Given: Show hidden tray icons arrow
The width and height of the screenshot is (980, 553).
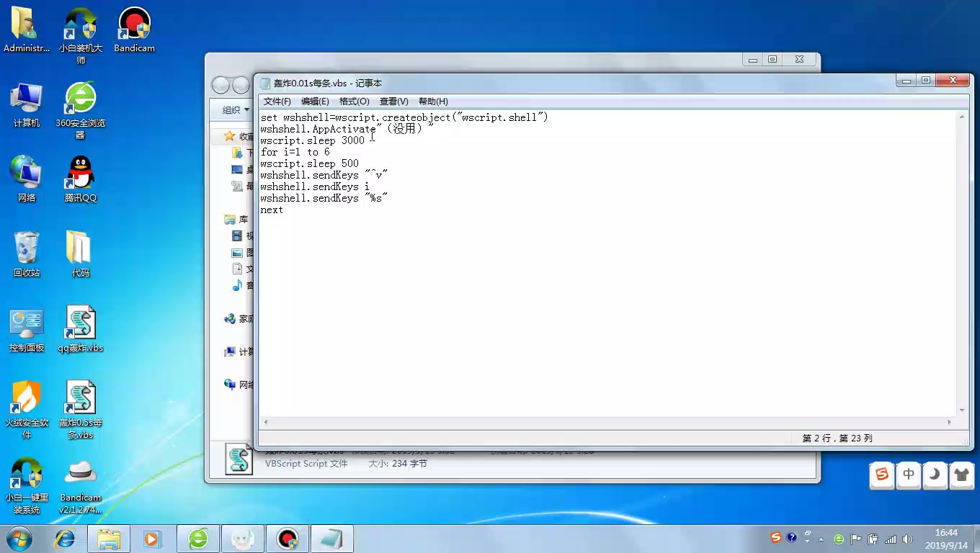Looking at the screenshot, I should pyautogui.click(x=821, y=539).
